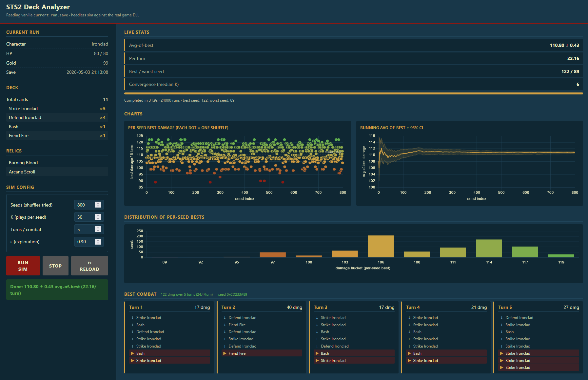Screen dimensions: 588x380
Task: Click the stepper on K plays field
Action: [x=98, y=217]
